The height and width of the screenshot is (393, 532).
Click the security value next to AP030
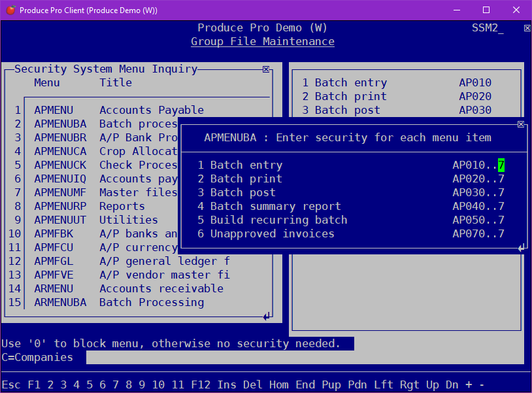501,193
